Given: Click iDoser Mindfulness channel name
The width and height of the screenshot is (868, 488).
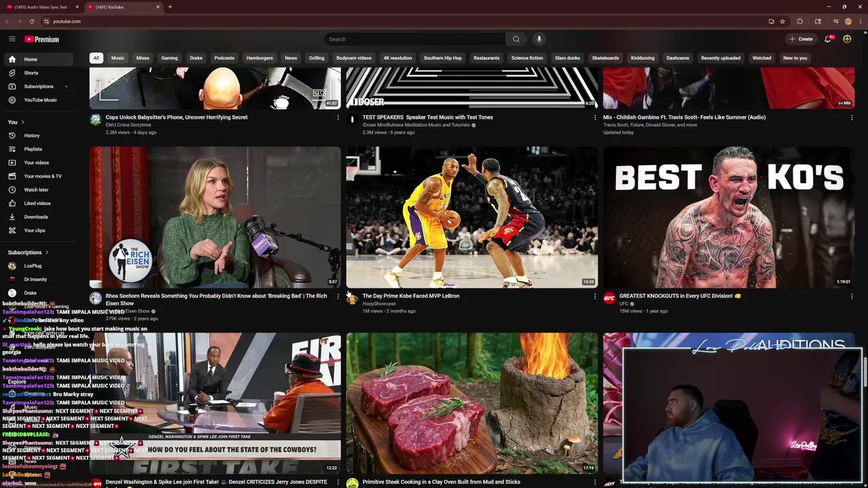Looking at the screenshot, I should [x=416, y=125].
